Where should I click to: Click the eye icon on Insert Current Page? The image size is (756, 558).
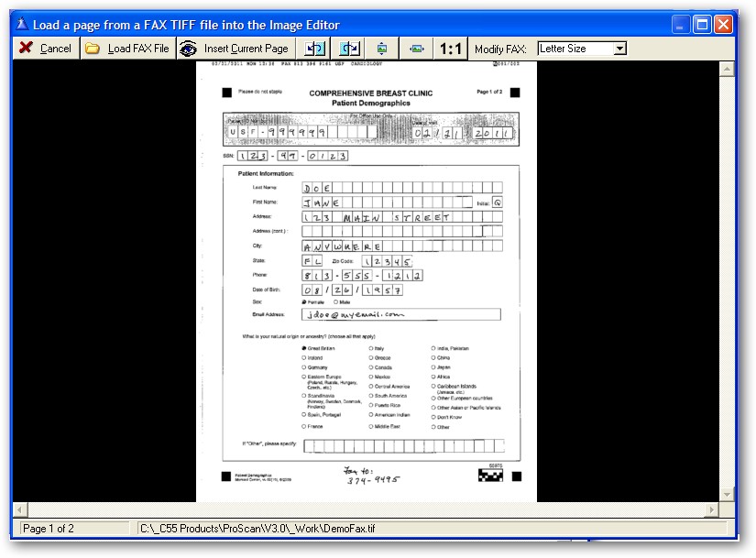[x=188, y=49]
